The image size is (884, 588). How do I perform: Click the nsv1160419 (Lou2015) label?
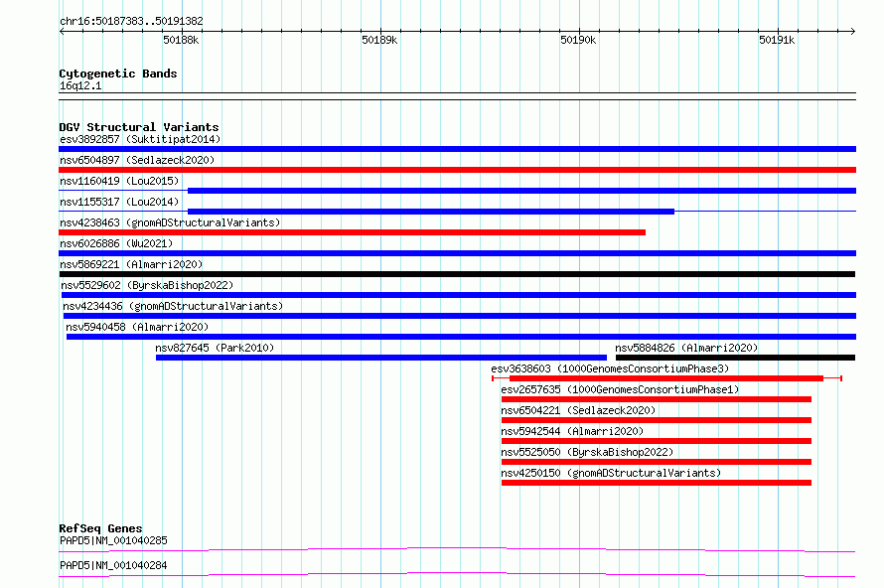(x=119, y=181)
